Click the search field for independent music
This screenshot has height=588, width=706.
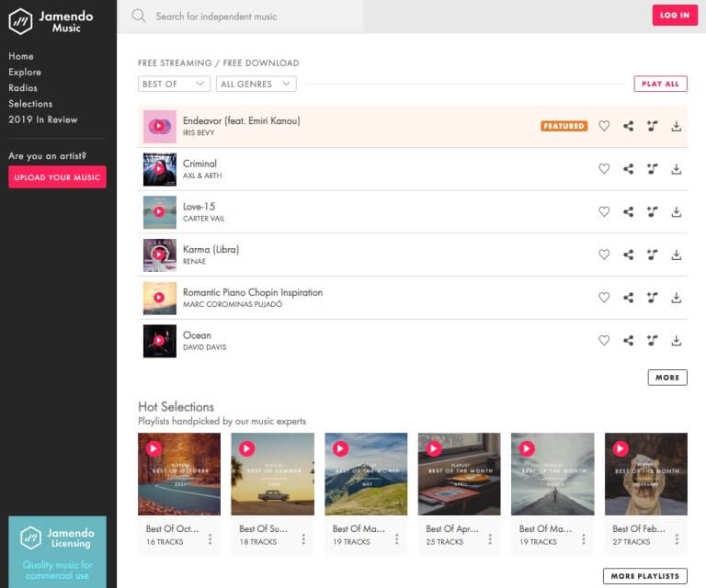click(257, 17)
